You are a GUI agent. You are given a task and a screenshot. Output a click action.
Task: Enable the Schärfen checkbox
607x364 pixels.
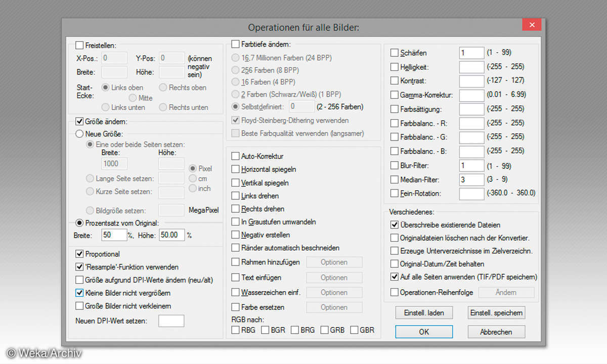[x=395, y=53]
